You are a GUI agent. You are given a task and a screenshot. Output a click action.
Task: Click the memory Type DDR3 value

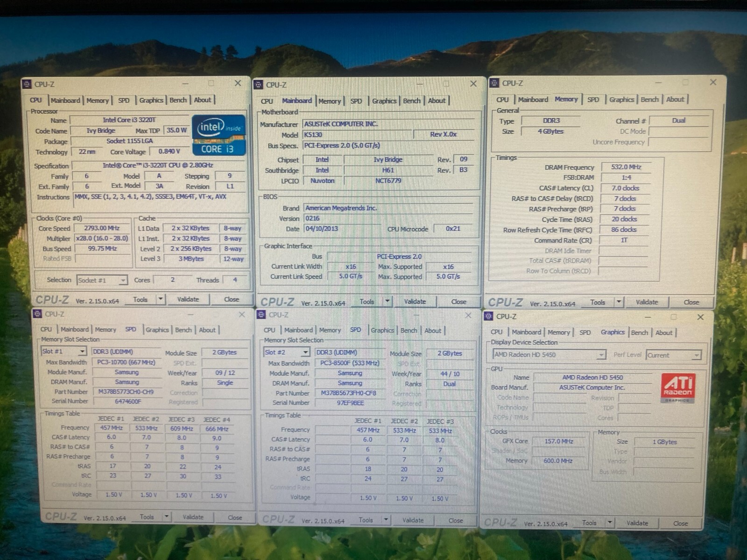551,120
